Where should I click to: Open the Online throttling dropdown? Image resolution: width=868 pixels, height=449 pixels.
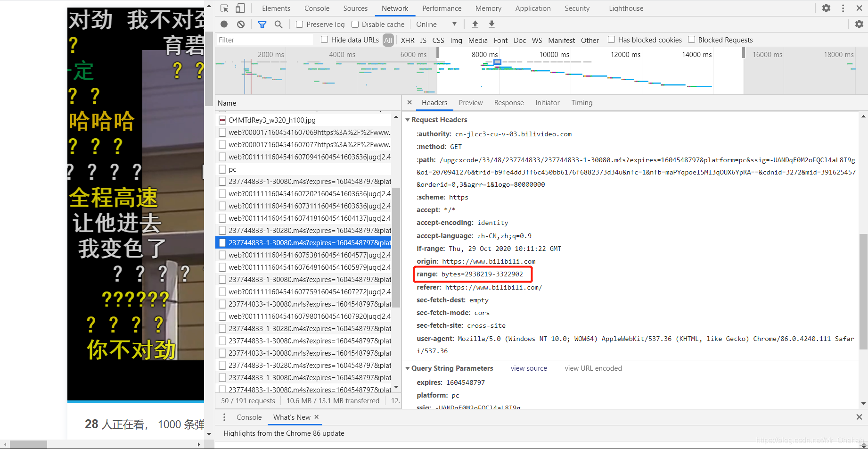(x=436, y=24)
